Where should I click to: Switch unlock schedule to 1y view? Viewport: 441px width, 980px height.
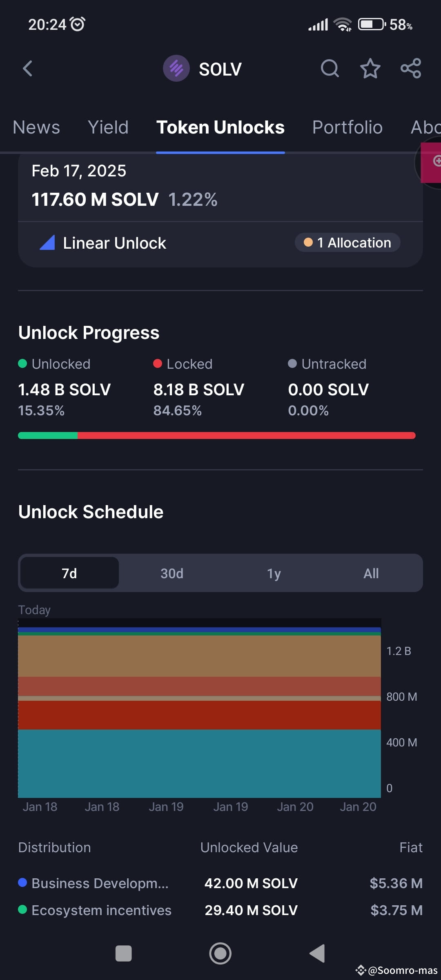(274, 573)
